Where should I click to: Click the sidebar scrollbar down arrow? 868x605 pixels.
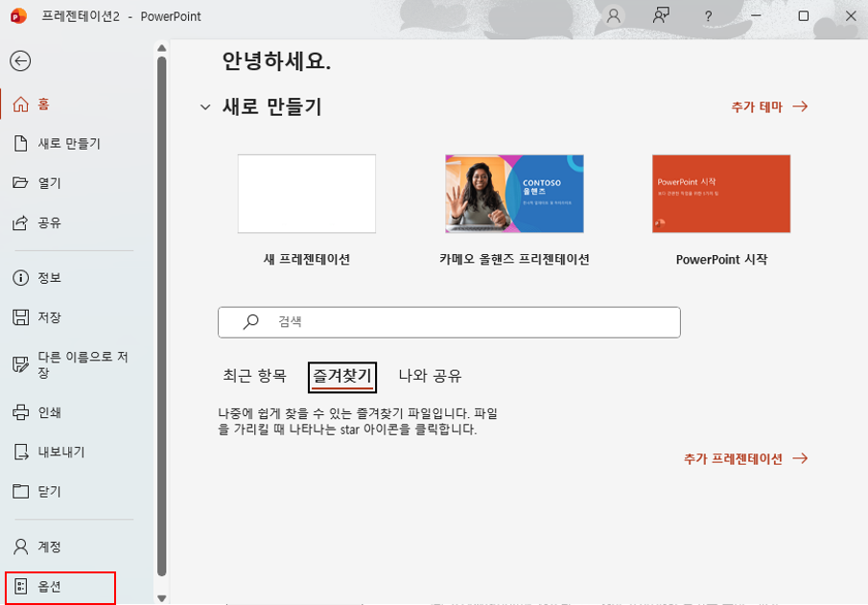162,598
